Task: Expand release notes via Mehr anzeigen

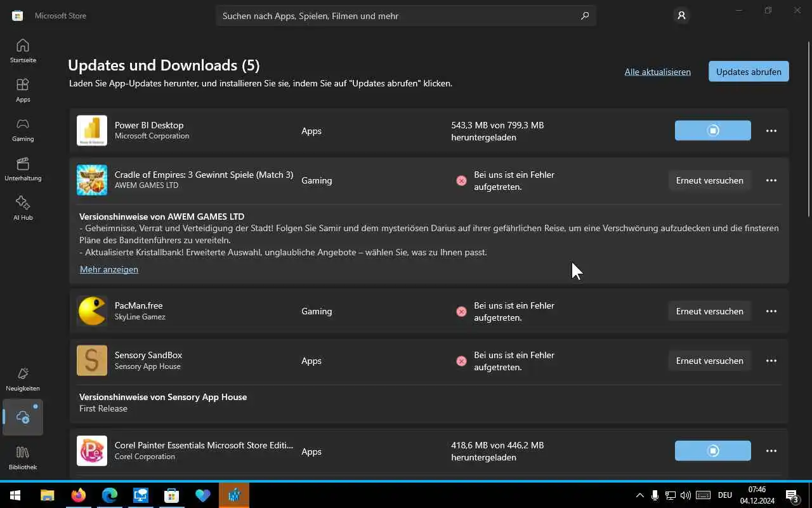Action: coord(109,269)
